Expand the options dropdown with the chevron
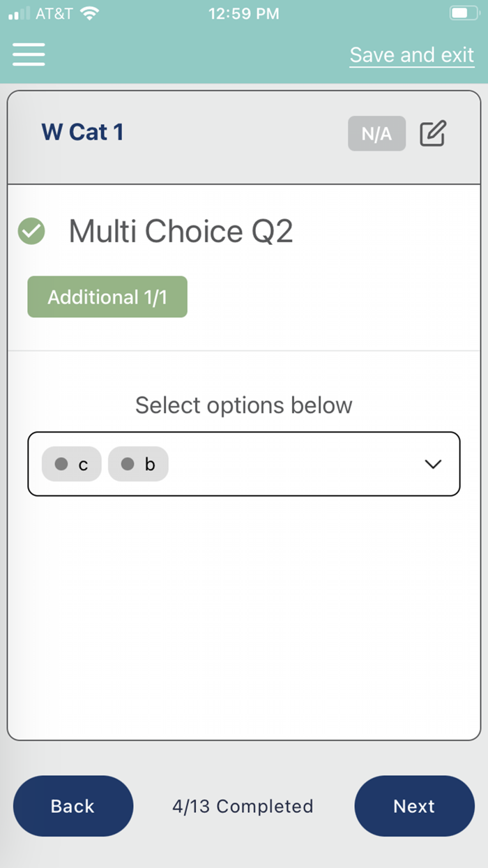The image size is (488, 868). (434, 463)
